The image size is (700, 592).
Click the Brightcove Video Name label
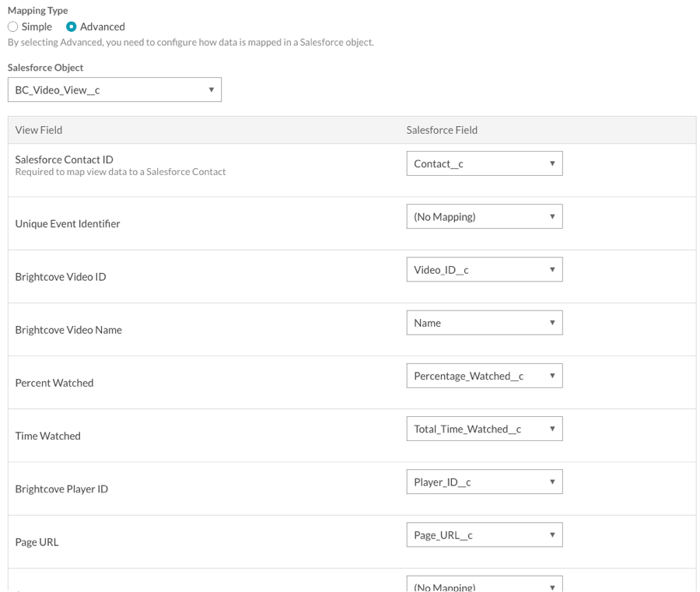[x=68, y=330]
